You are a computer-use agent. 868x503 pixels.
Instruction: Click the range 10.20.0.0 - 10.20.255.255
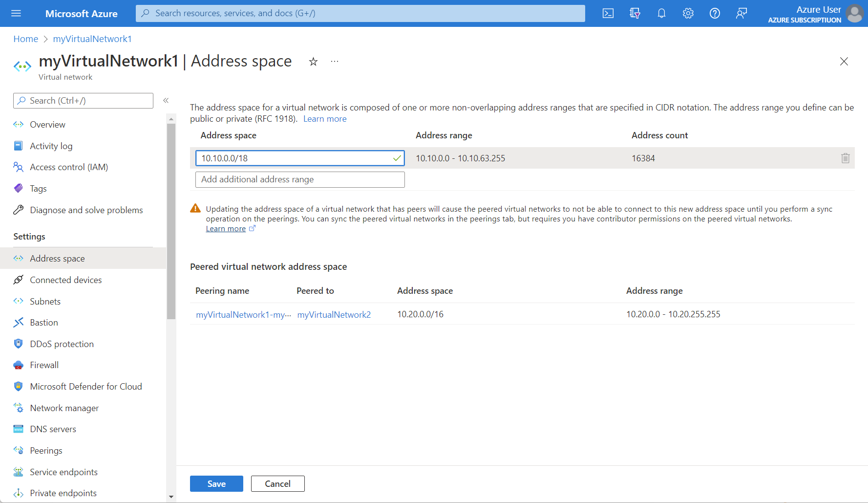point(674,314)
